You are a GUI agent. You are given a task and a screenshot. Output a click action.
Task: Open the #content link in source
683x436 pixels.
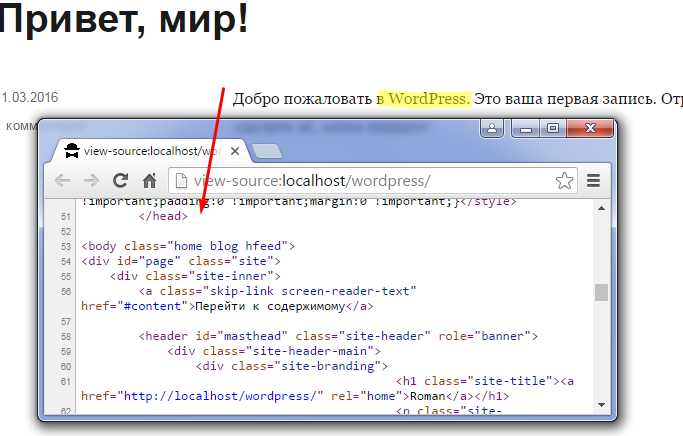pos(152,306)
